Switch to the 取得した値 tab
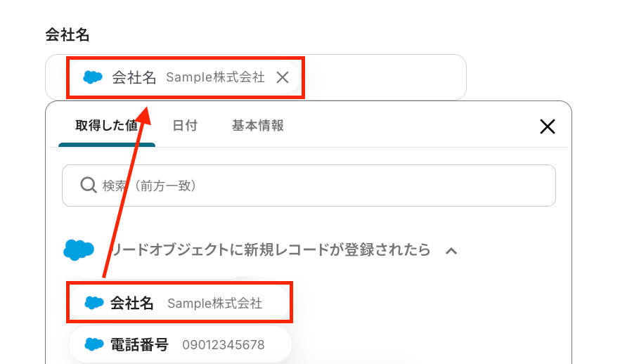620x364 pixels. pyautogui.click(x=107, y=126)
